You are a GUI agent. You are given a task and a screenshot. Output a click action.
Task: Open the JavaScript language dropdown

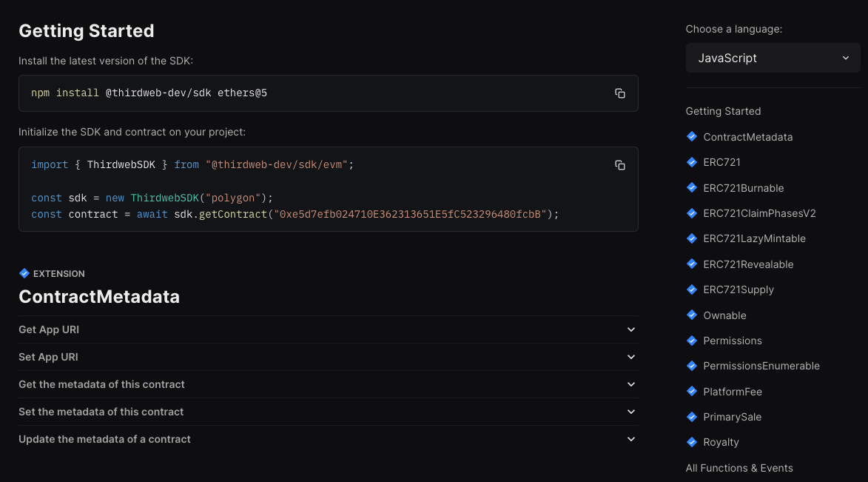coord(773,58)
